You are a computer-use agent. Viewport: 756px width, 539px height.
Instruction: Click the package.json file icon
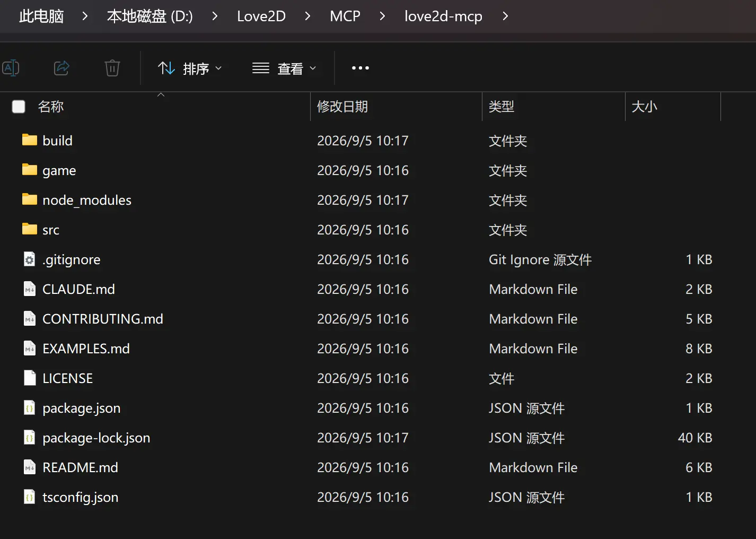click(x=30, y=408)
